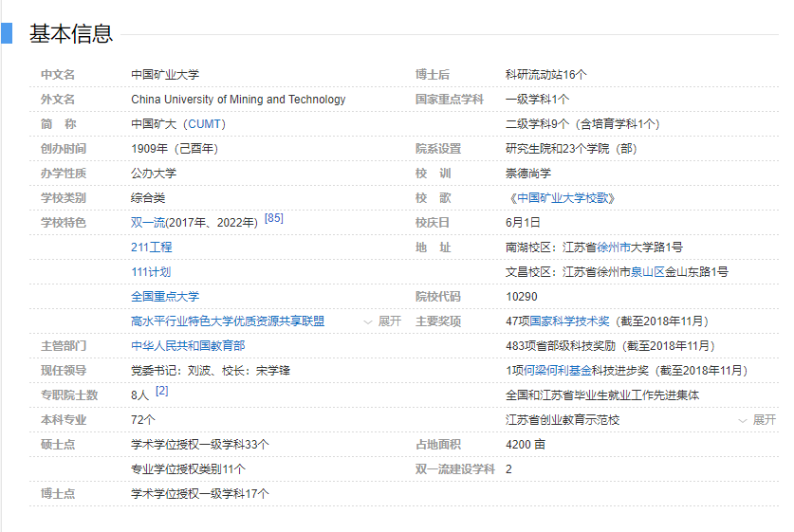
Task: Click the 基本信息 section heading
Action: pyautogui.click(x=71, y=34)
